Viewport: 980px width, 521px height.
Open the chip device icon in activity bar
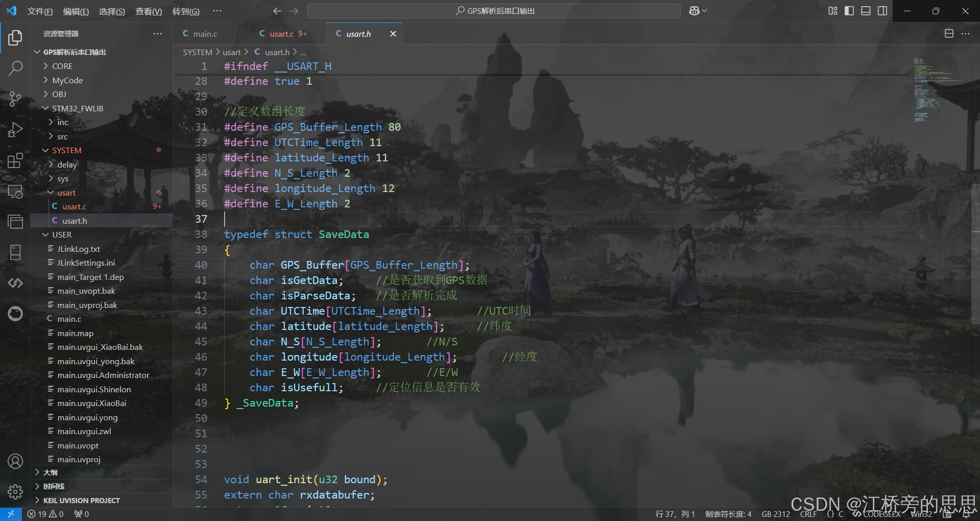click(15, 252)
